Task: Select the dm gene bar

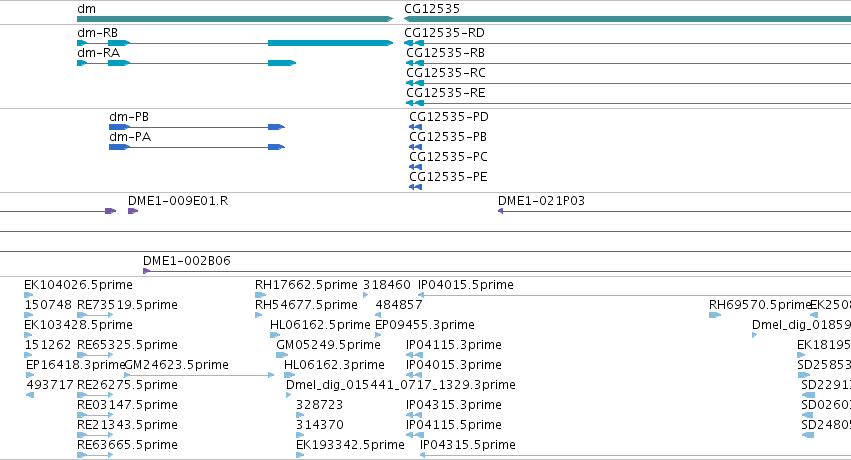Action: tap(235, 19)
